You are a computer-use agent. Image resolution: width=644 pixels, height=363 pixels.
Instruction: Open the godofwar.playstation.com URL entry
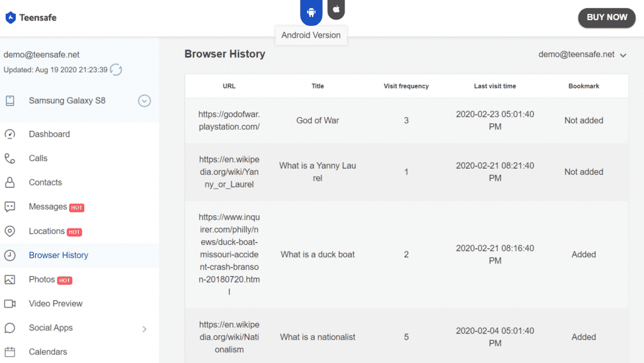229,120
